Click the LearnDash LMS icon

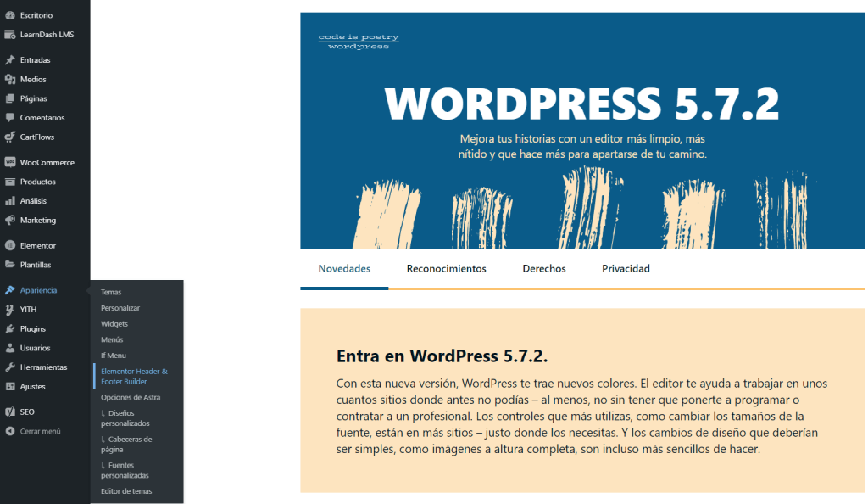tap(10, 34)
